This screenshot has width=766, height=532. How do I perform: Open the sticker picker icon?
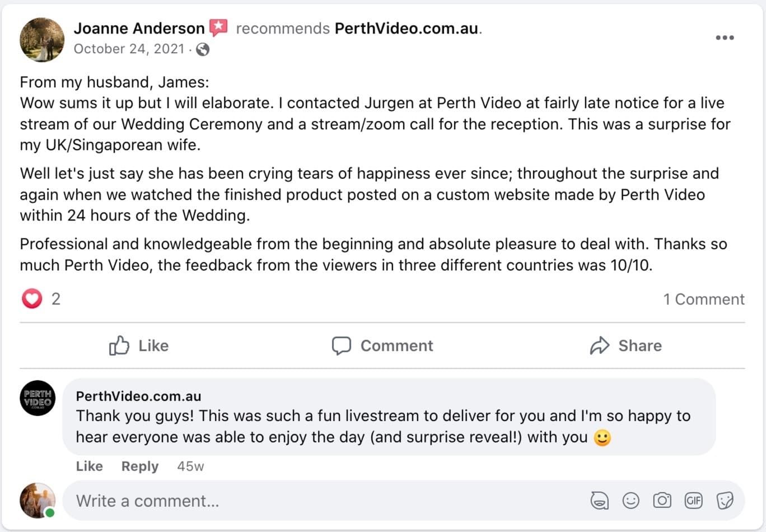click(725, 500)
